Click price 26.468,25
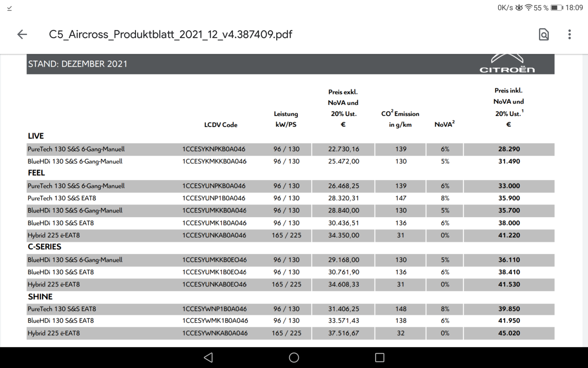Image resolution: width=588 pixels, height=368 pixels. 344,186
